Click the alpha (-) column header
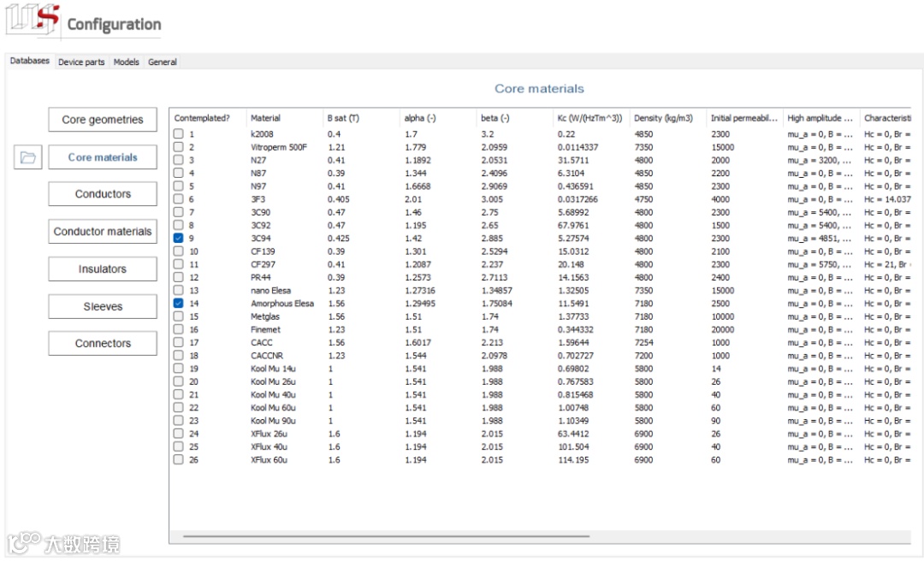Screen dimensions: 924x561 437,118
